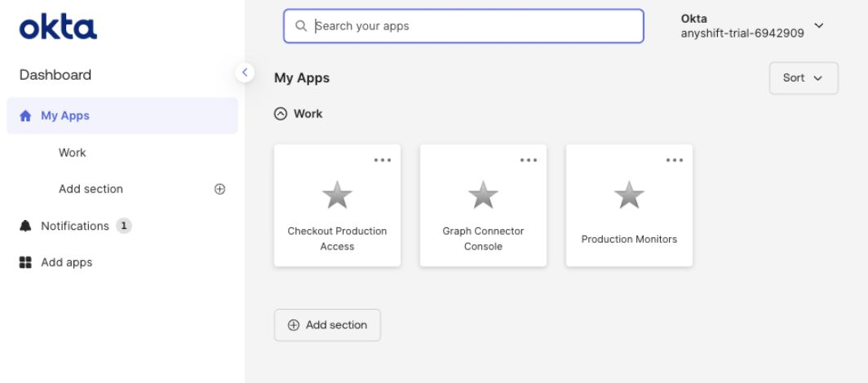Open Notifications in the sidebar

(75, 226)
